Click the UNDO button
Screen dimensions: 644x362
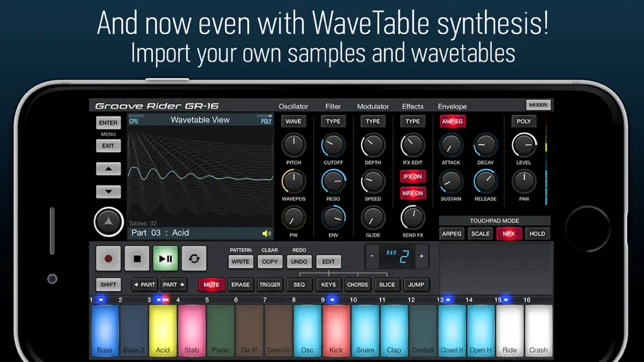coord(299,261)
